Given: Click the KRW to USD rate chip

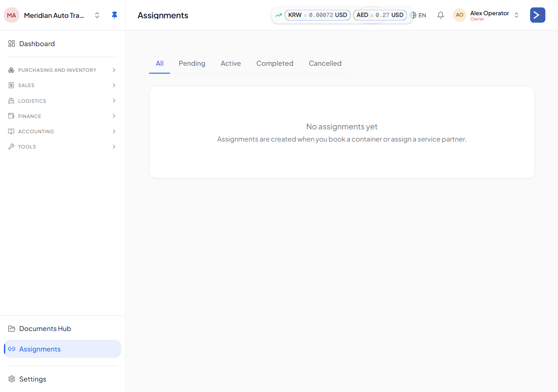Looking at the screenshot, I should 318,15.
